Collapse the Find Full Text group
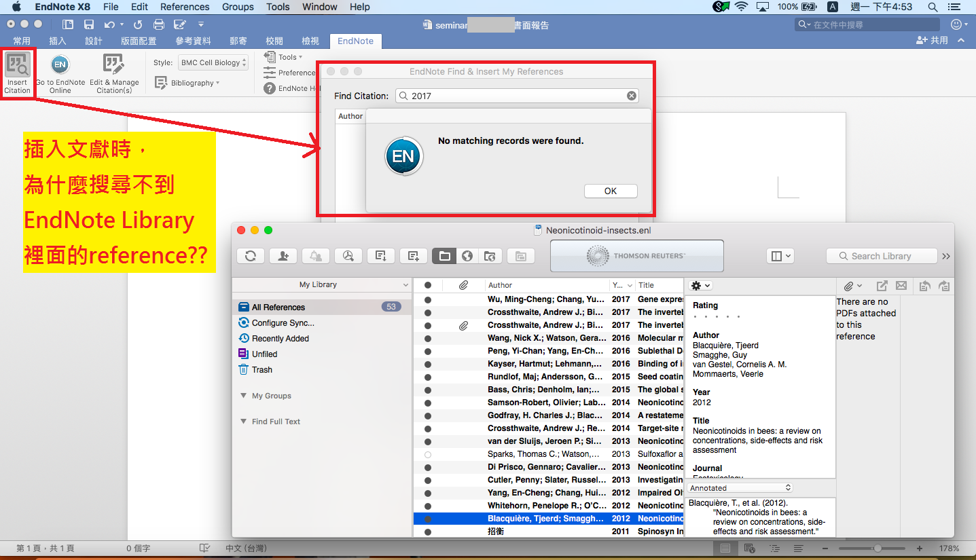This screenshot has width=976, height=560. click(x=244, y=422)
